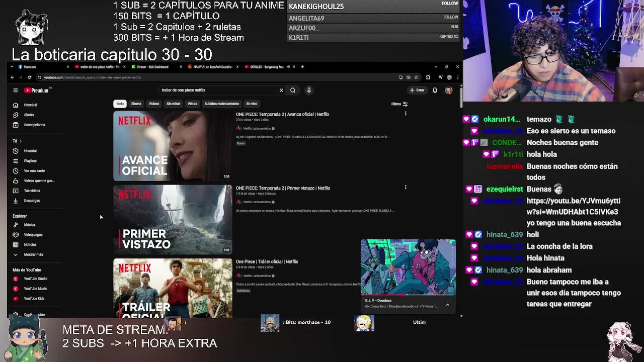Switch to the Facebook browser tab

point(43,67)
